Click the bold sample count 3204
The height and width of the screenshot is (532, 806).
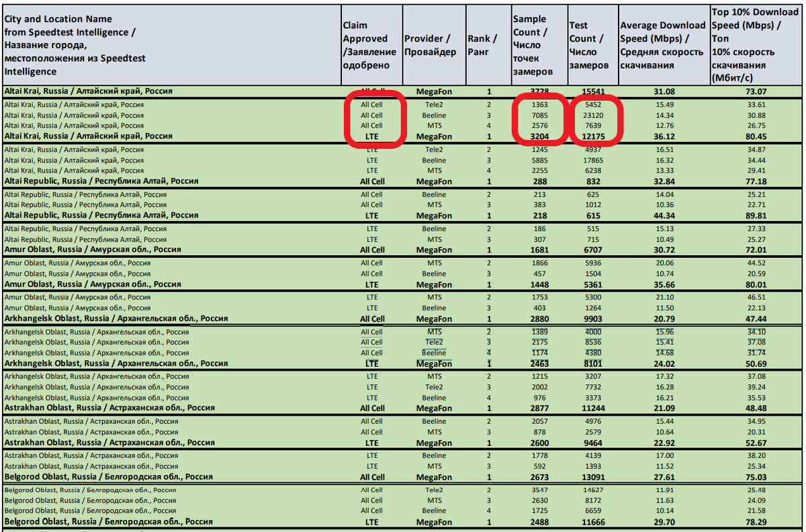pyautogui.click(x=539, y=136)
